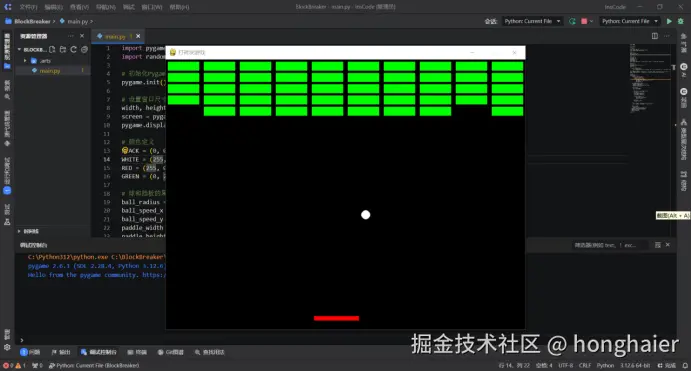Click the CRLF line ending in status bar

[x=585, y=365]
